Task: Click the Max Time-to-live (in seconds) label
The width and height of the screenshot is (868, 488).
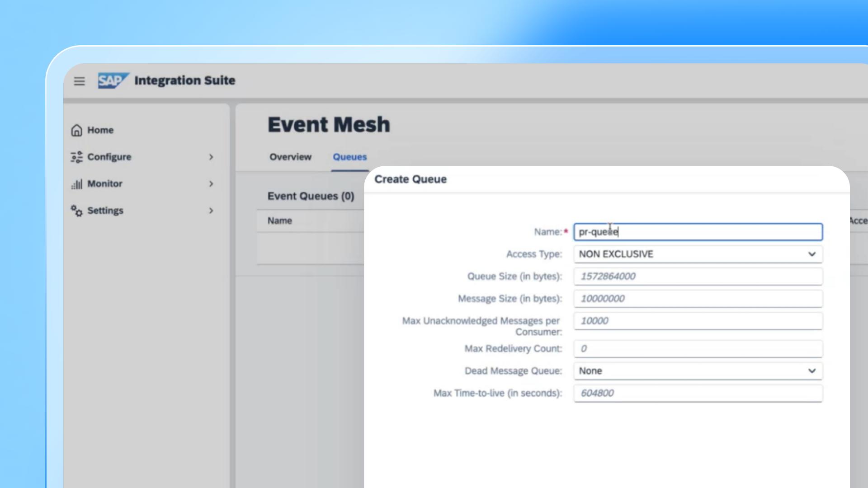Action: tap(498, 393)
